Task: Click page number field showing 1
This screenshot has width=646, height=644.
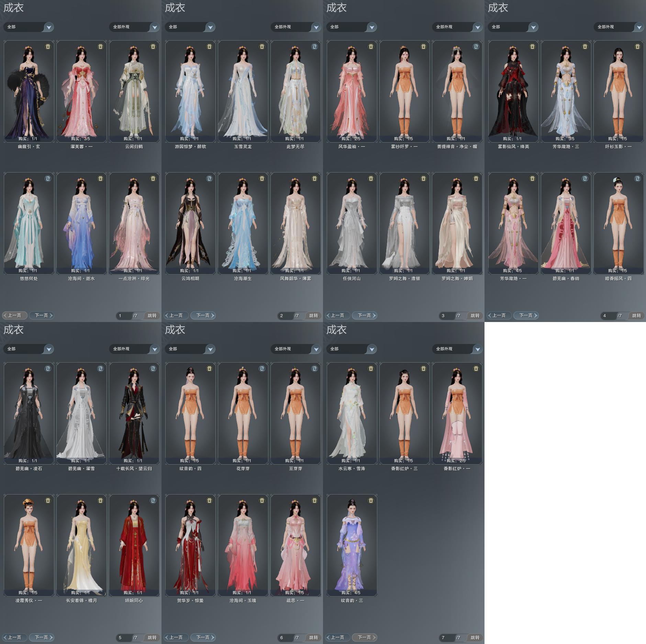Action: point(124,315)
